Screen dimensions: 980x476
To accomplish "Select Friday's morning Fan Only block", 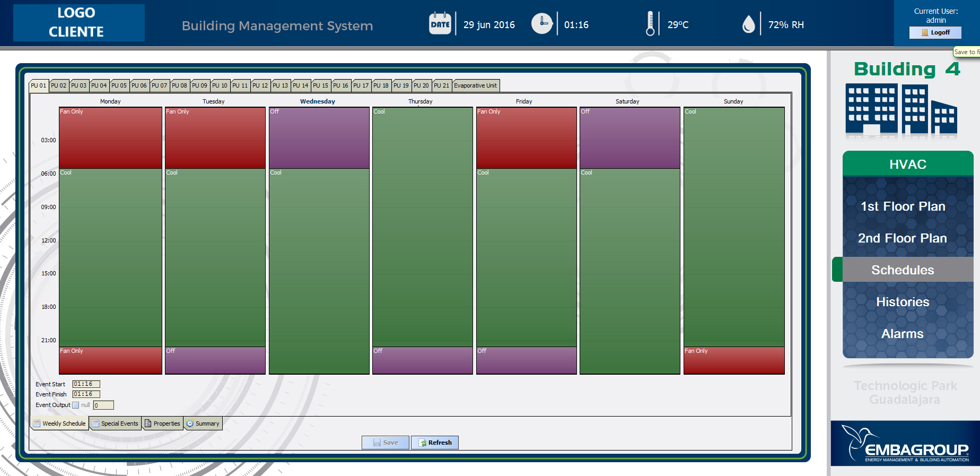I will 527,138.
